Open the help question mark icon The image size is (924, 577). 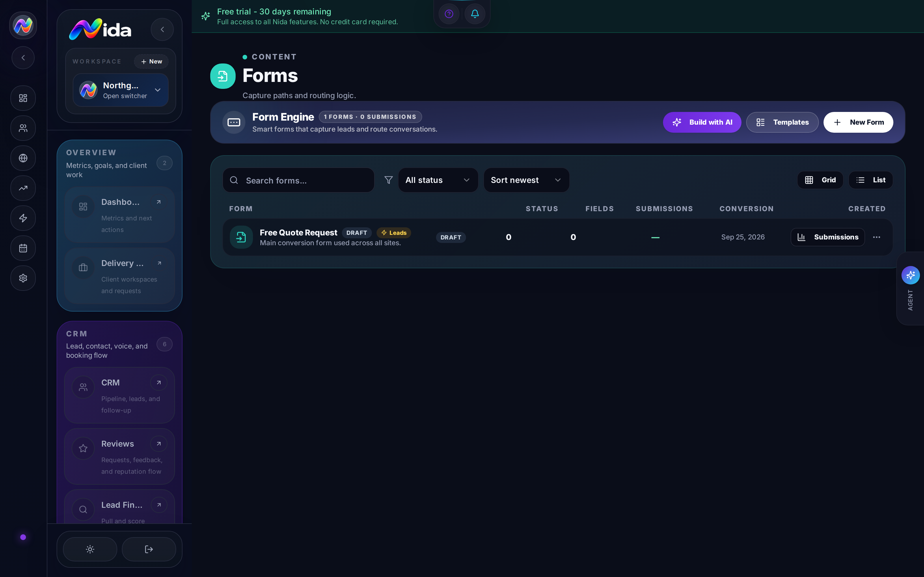pyautogui.click(x=449, y=14)
